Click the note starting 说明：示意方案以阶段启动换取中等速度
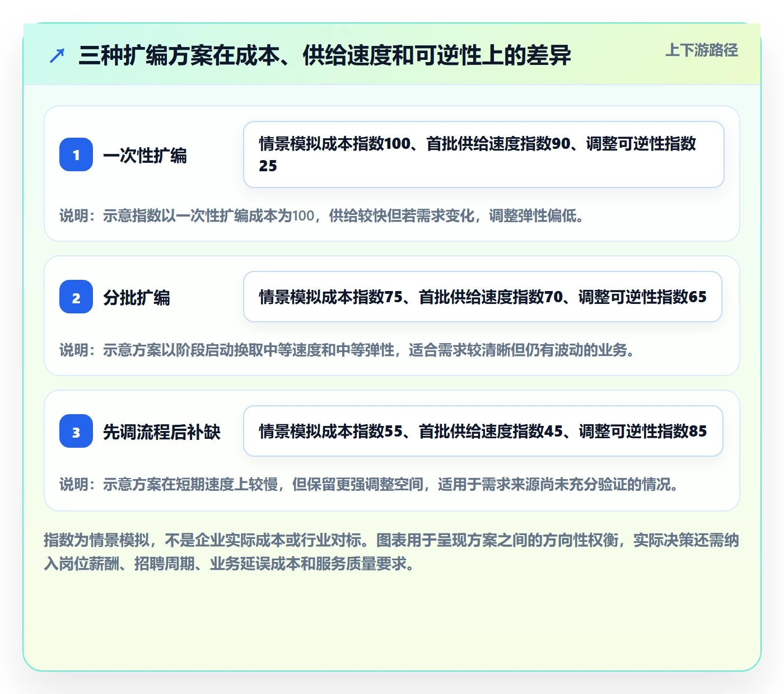The height and width of the screenshot is (694, 784). tap(347, 350)
